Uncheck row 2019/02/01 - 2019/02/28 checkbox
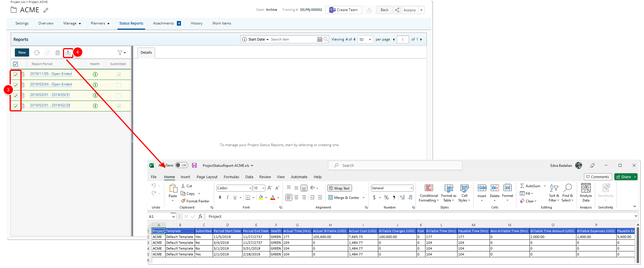 coord(15,106)
